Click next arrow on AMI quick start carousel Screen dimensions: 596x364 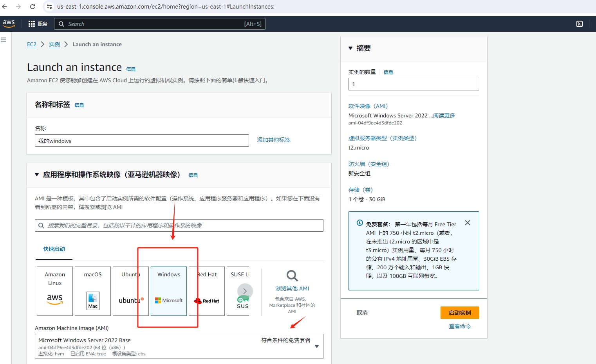coord(245,291)
